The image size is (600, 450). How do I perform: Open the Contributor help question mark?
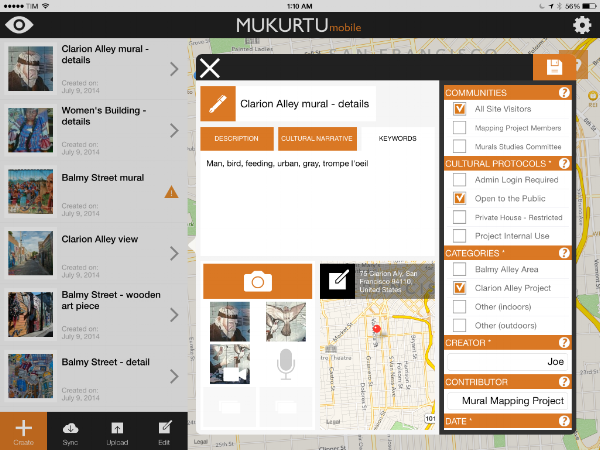tap(564, 382)
